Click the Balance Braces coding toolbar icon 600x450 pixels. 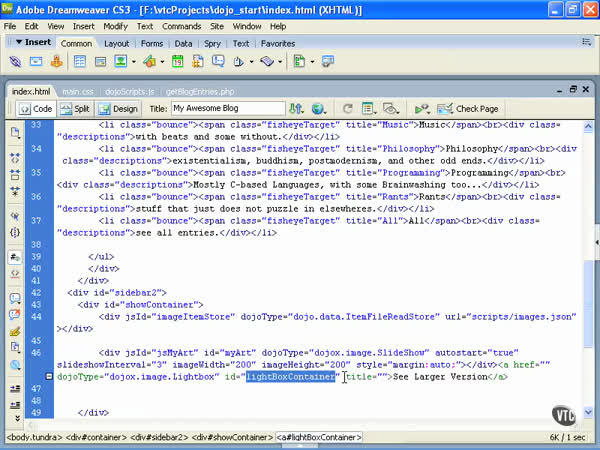pos(15,231)
